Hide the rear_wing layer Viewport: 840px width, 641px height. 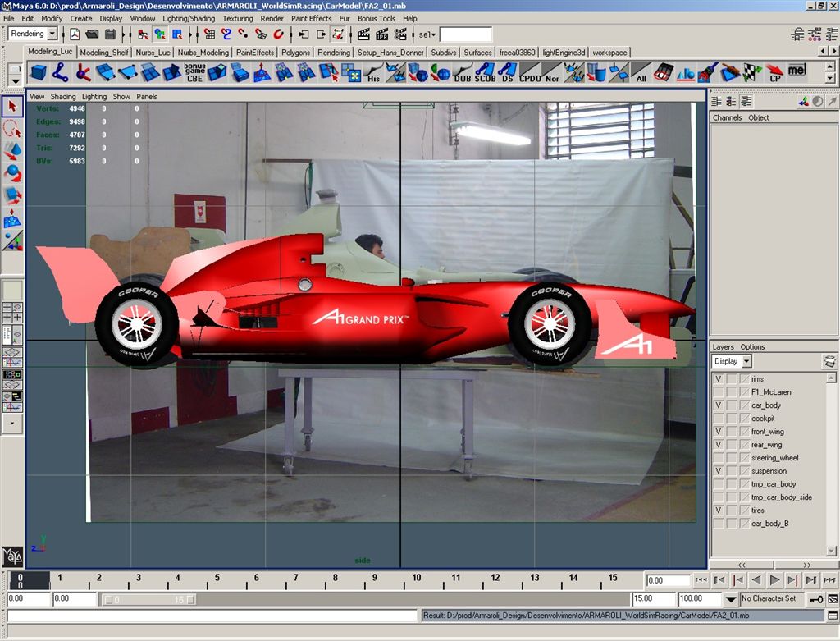tap(719, 445)
